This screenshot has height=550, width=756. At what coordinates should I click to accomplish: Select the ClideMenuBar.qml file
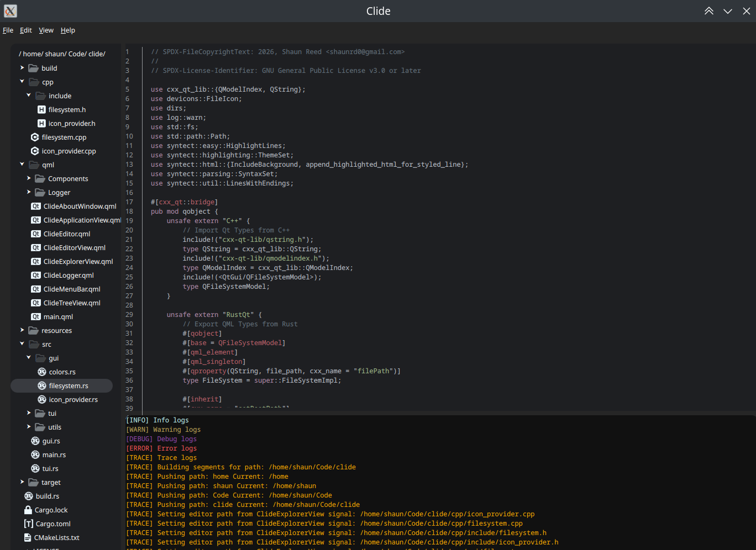[x=72, y=289]
